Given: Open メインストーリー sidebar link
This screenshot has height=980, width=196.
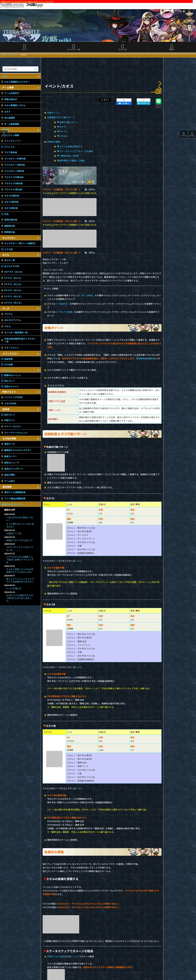Looking at the screenshot, I should [13, 141].
